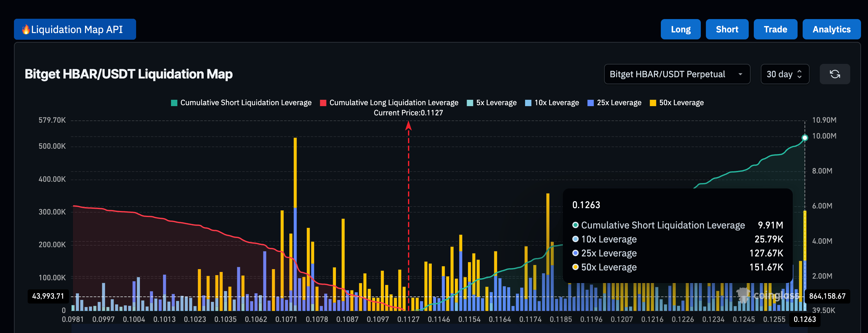Toggle Cumulative Long Liquidation Leverage legend

[389, 103]
